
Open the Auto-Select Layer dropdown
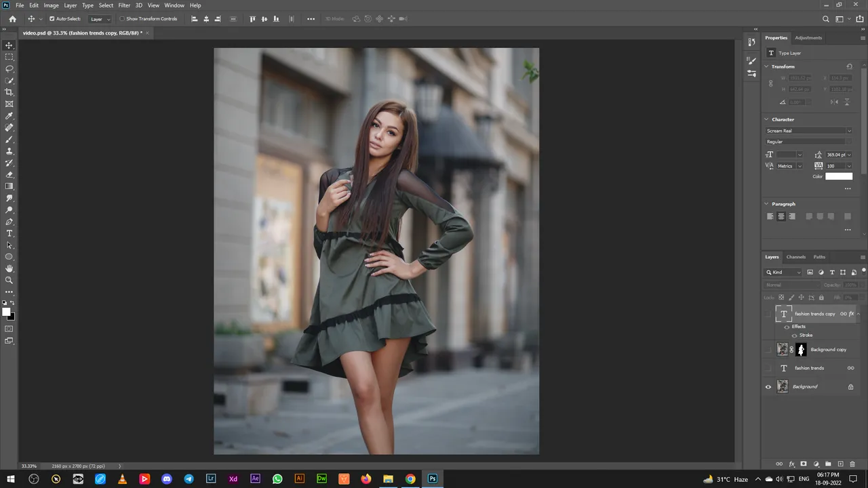(x=100, y=19)
